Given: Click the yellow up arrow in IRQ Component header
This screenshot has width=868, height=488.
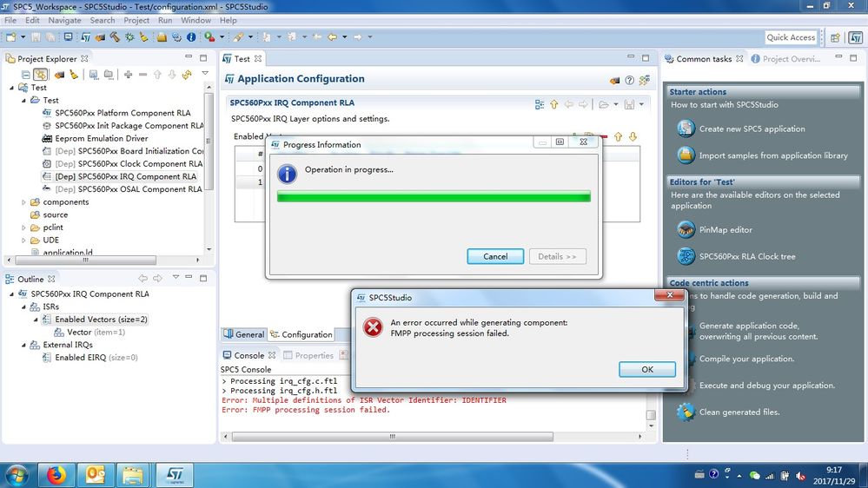Looking at the screenshot, I should pyautogui.click(x=554, y=104).
